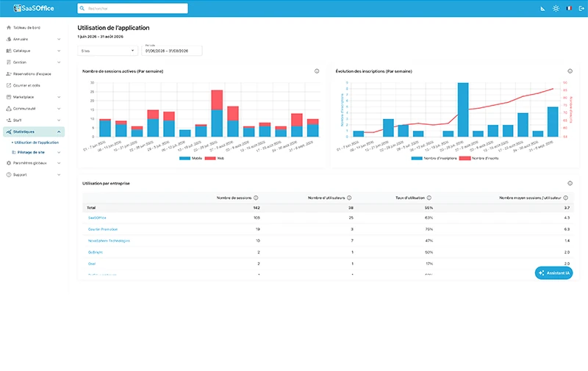588x371 pixels.
Task: Click the Utilisation de l'application page title
Action: click(113, 28)
